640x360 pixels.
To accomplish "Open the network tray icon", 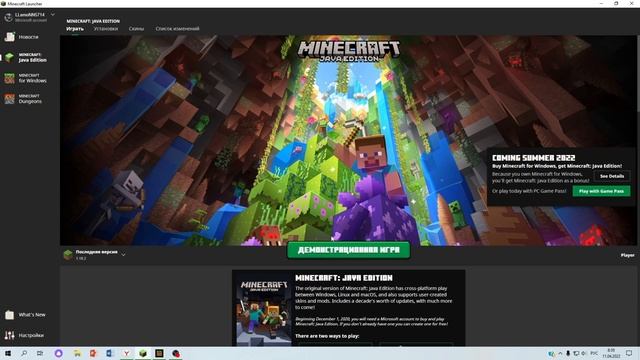I will (x=576, y=353).
